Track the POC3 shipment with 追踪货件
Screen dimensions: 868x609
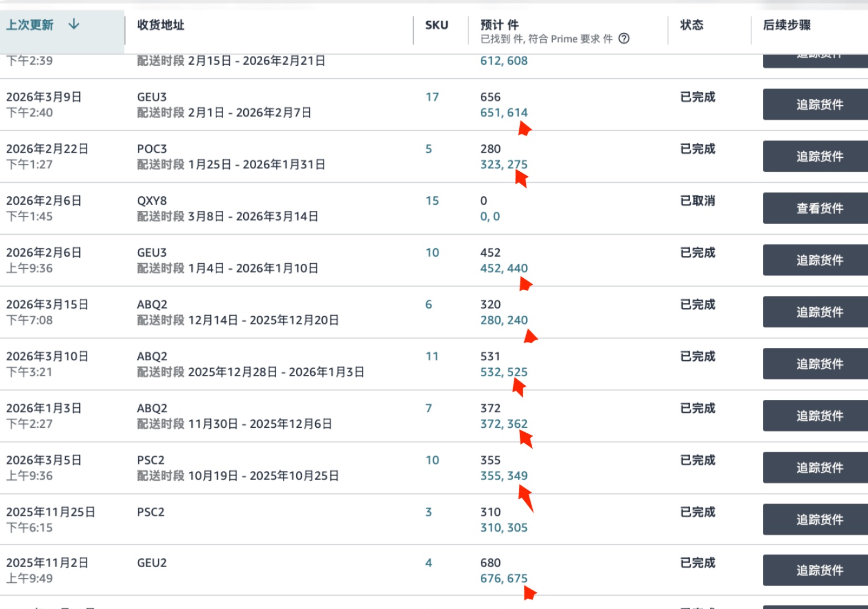(x=819, y=157)
